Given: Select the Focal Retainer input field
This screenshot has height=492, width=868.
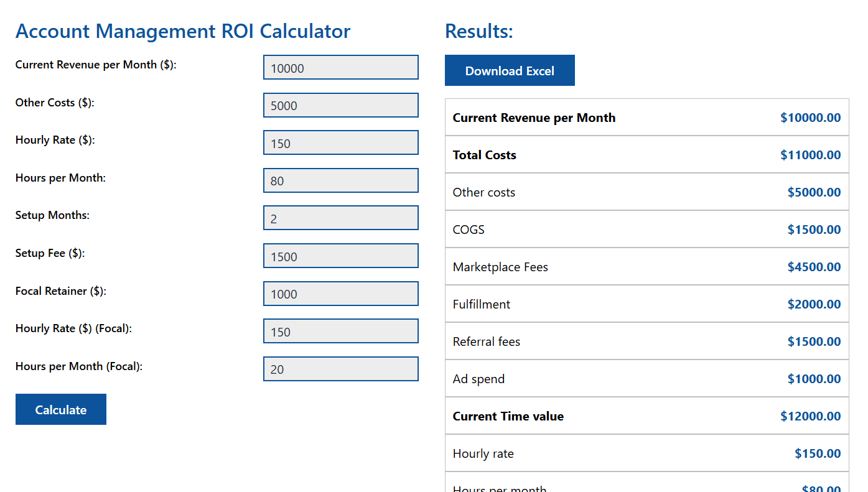Looking at the screenshot, I should tap(340, 294).
